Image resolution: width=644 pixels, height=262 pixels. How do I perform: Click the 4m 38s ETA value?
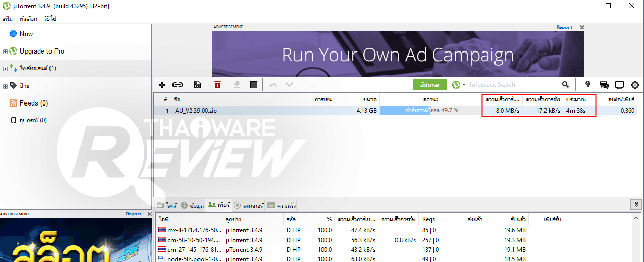[576, 110]
